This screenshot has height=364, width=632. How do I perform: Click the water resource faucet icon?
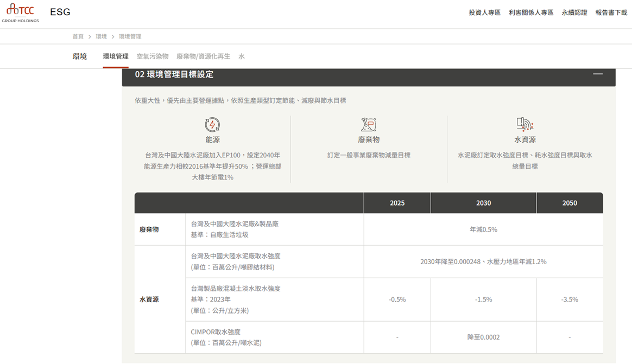[x=524, y=125]
